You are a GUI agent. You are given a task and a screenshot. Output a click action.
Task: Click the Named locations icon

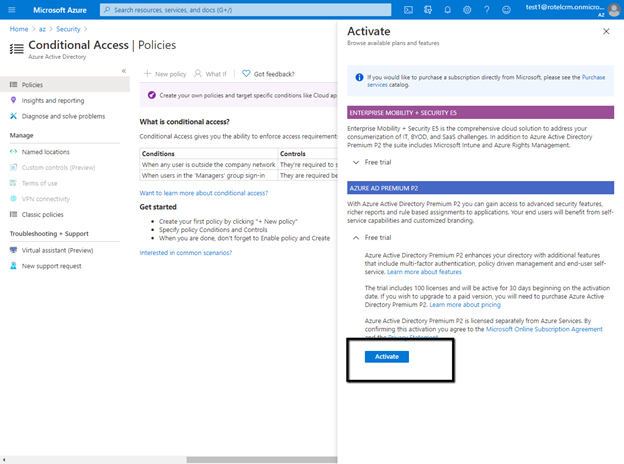pyautogui.click(x=14, y=152)
